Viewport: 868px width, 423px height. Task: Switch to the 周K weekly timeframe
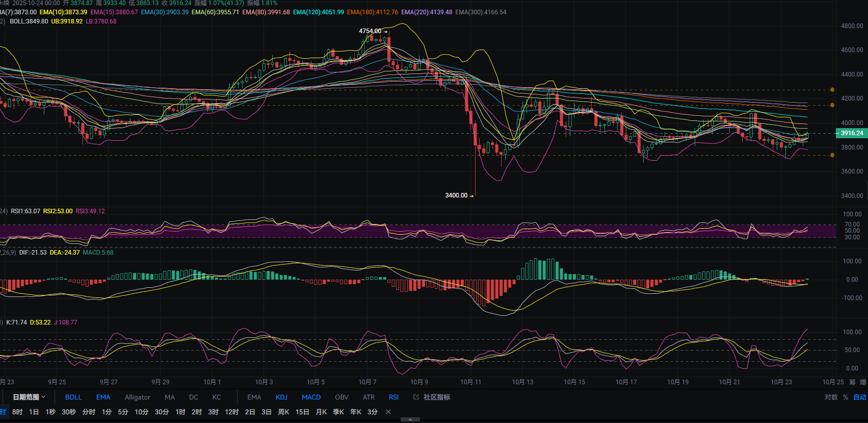[x=283, y=412]
